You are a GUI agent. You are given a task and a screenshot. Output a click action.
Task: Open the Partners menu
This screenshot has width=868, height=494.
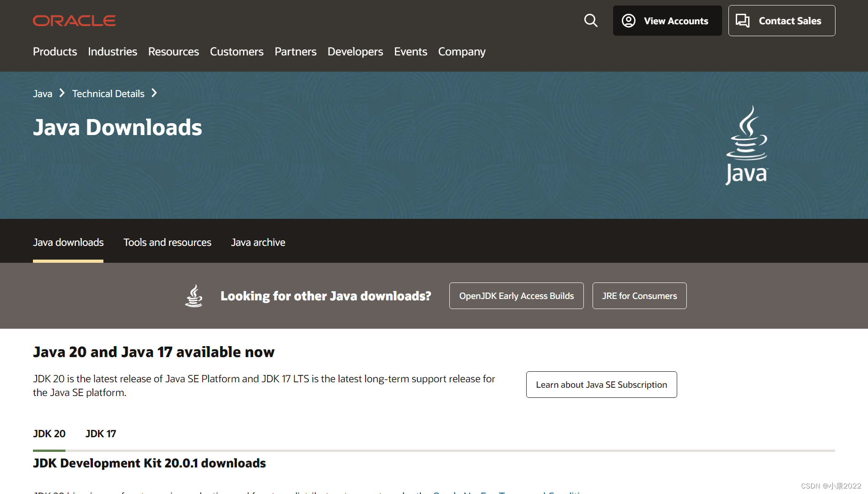296,52
